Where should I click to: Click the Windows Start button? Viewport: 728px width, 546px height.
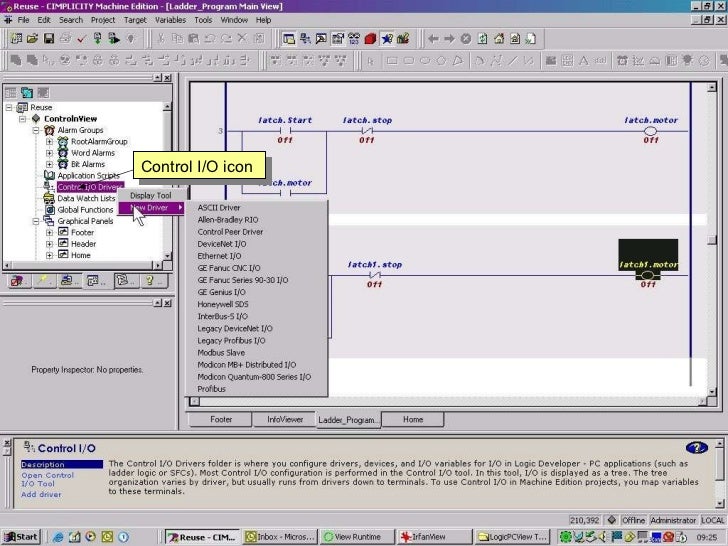click(21, 537)
